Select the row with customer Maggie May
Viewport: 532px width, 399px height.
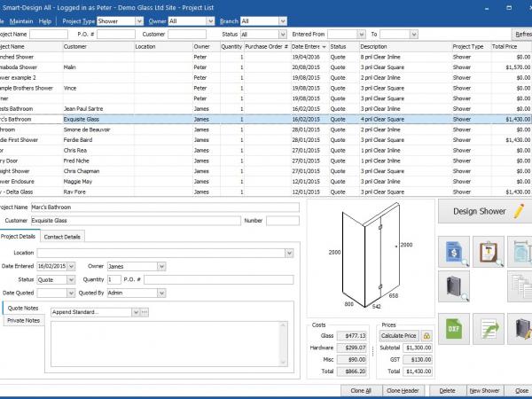(x=266, y=182)
